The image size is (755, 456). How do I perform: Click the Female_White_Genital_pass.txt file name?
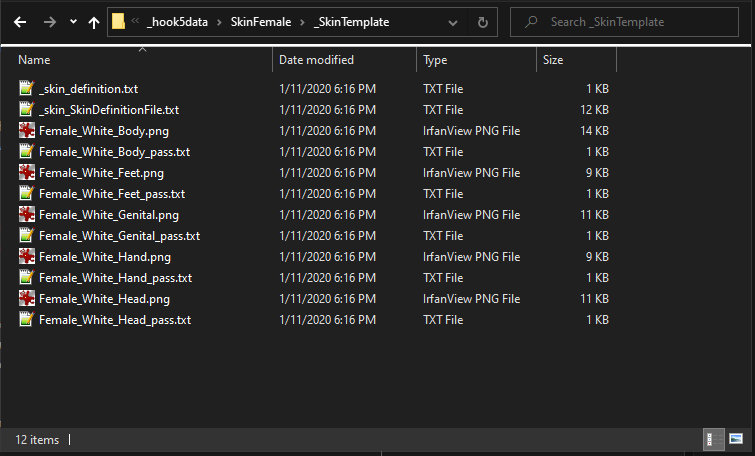[x=119, y=236]
